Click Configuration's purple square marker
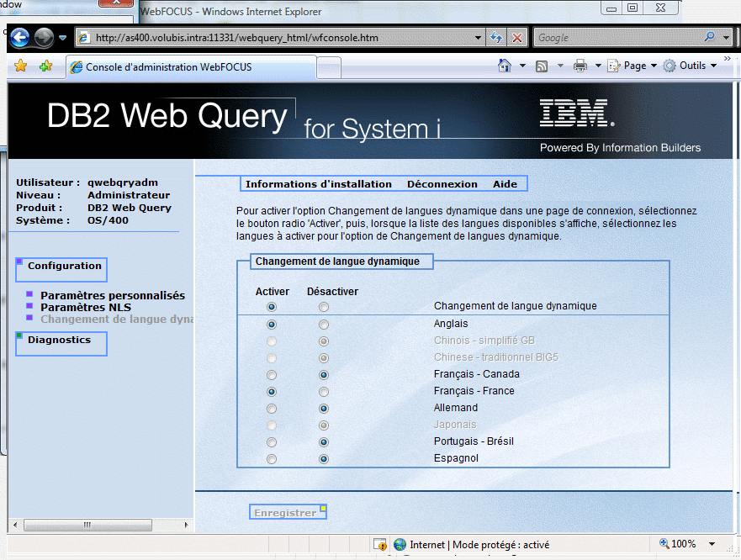 pyautogui.click(x=19, y=262)
